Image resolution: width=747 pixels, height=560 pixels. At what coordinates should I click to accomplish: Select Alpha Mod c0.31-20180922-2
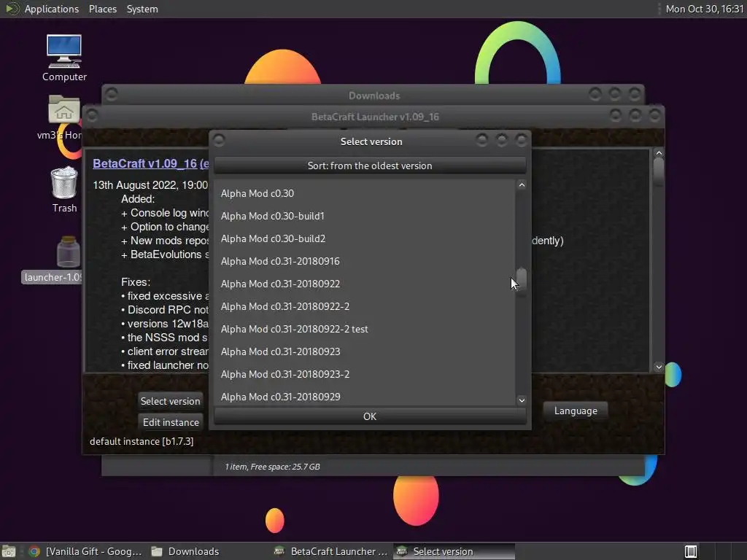point(365,306)
